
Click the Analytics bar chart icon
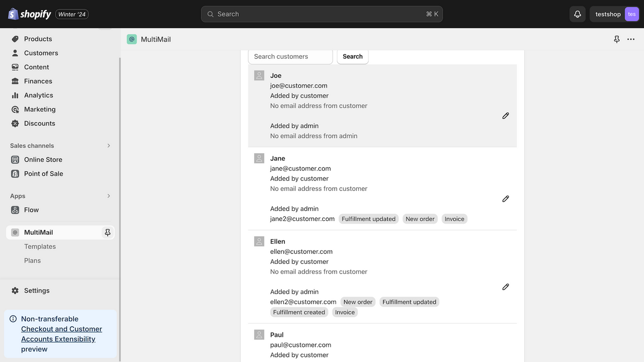coord(15,95)
